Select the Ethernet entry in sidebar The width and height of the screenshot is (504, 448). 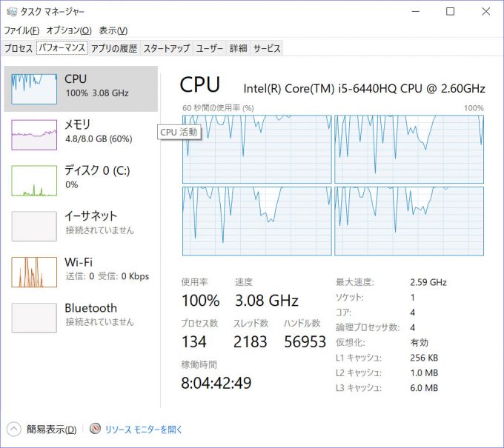coord(90,222)
